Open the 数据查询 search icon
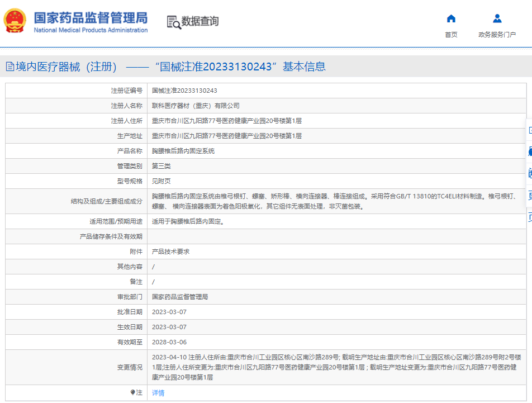Image resolution: width=532 pixels, height=403 pixels. (x=174, y=22)
